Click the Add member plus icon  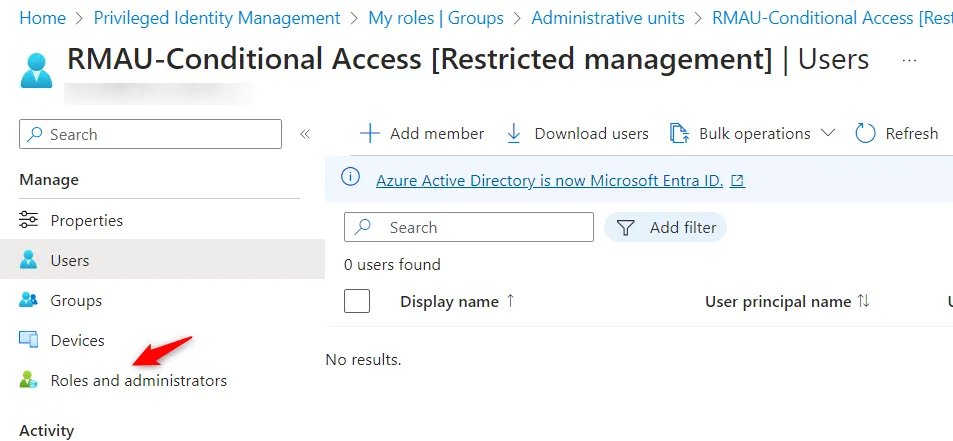(x=370, y=134)
